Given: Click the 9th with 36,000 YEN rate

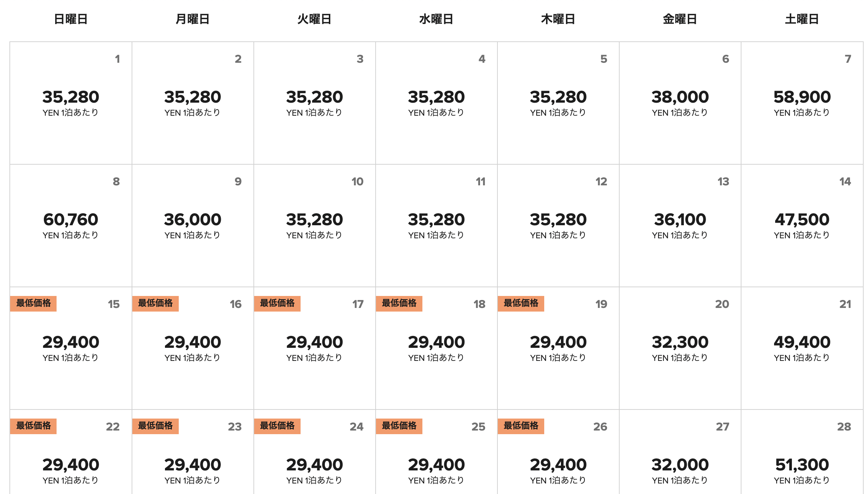Looking at the screenshot, I should (193, 226).
